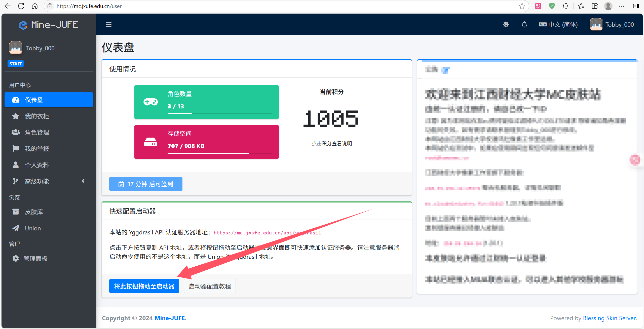Click 存储空间 usage progress bar
This screenshot has width=644, height=329.
219,153
